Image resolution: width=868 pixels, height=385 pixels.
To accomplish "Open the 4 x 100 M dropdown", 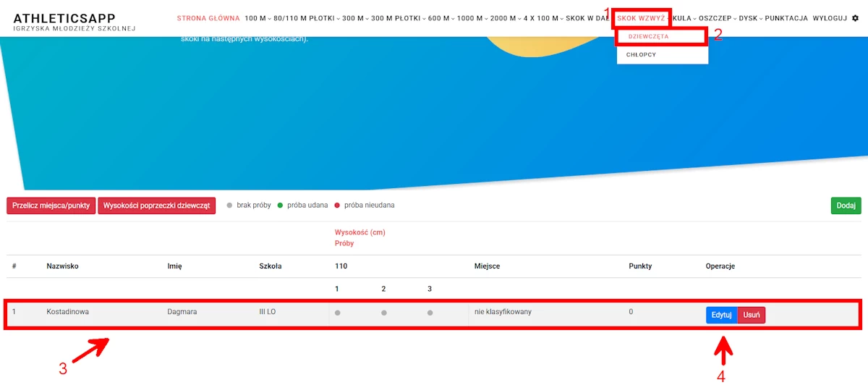I will pyautogui.click(x=542, y=18).
